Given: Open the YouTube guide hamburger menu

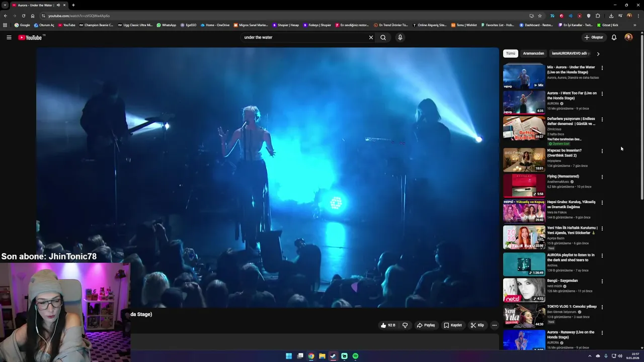Looking at the screenshot, I should click(x=9, y=37).
